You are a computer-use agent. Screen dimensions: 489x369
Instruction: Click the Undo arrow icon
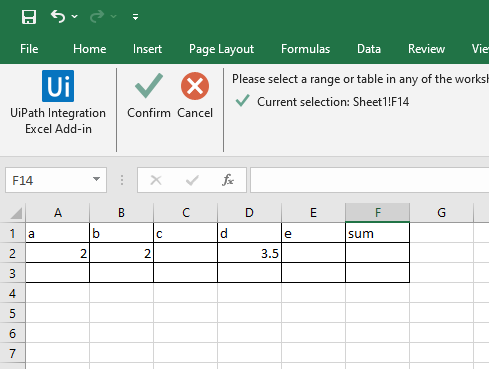tap(58, 16)
